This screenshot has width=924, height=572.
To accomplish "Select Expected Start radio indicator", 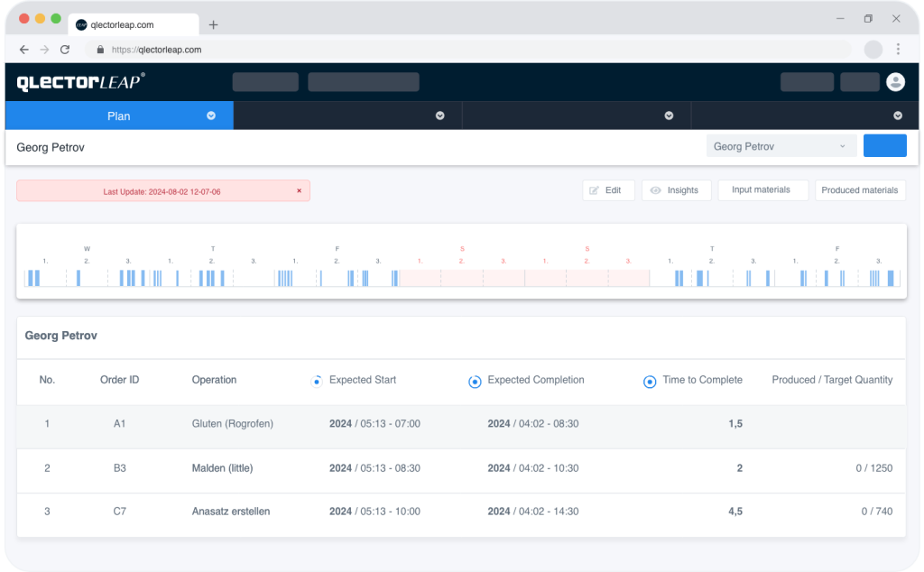I will pyautogui.click(x=317, y=382).
